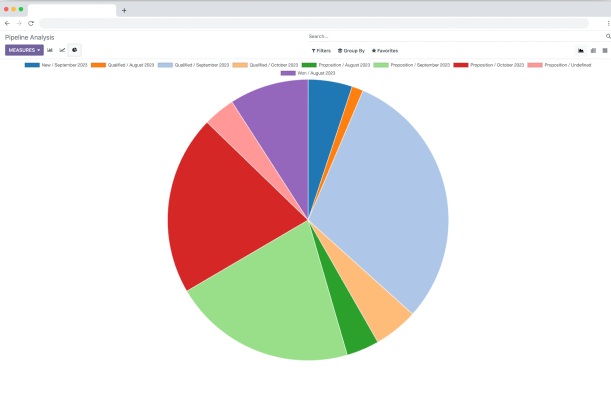611x400 pixels.
Task: Switch to the pivot view icon
Action: 593,50
